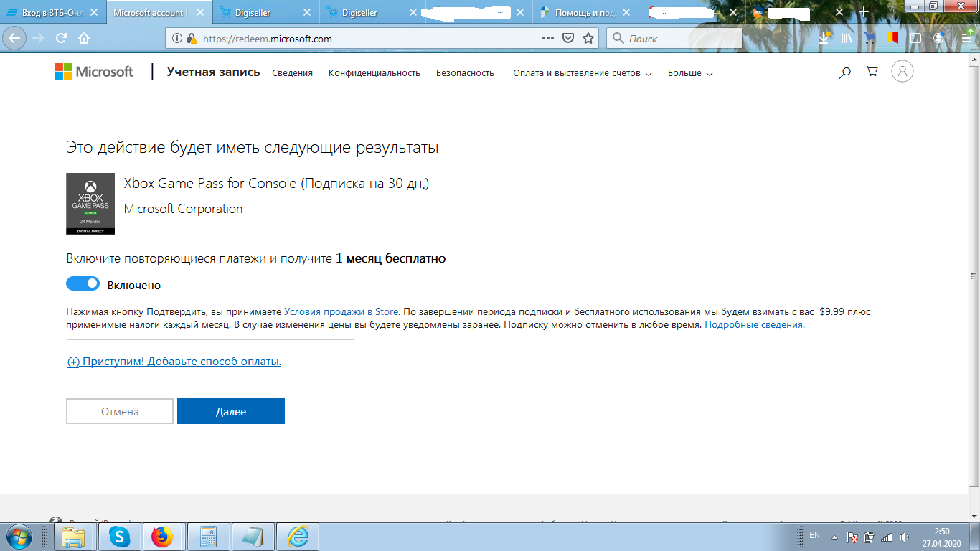This screenshot has width=980, height=551.
Task: Expand 'Оплата и выставление счетов' dropdown
Action: (x=582, y=73)
